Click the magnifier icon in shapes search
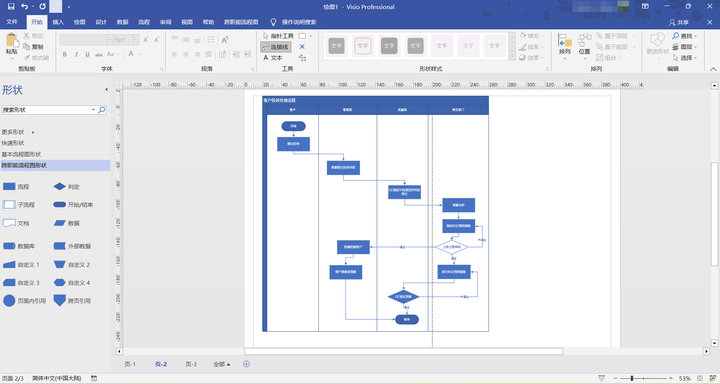 point(102,110)
